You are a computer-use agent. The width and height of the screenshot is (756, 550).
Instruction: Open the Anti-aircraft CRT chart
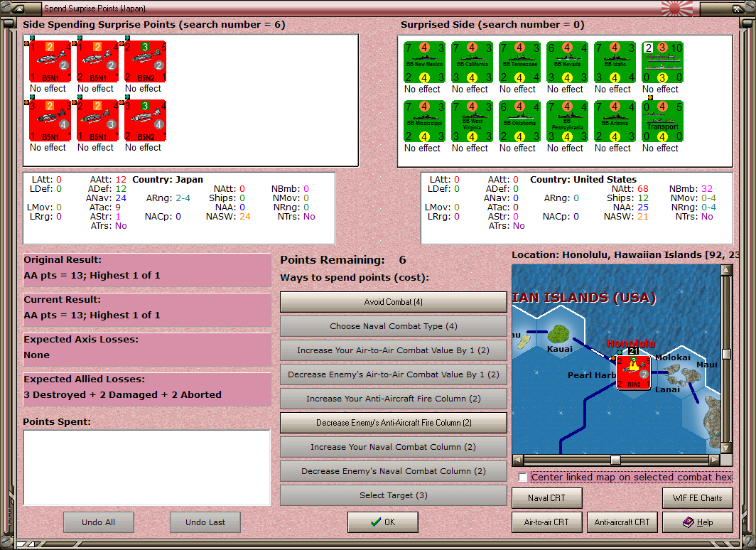(x=622, y=522)
